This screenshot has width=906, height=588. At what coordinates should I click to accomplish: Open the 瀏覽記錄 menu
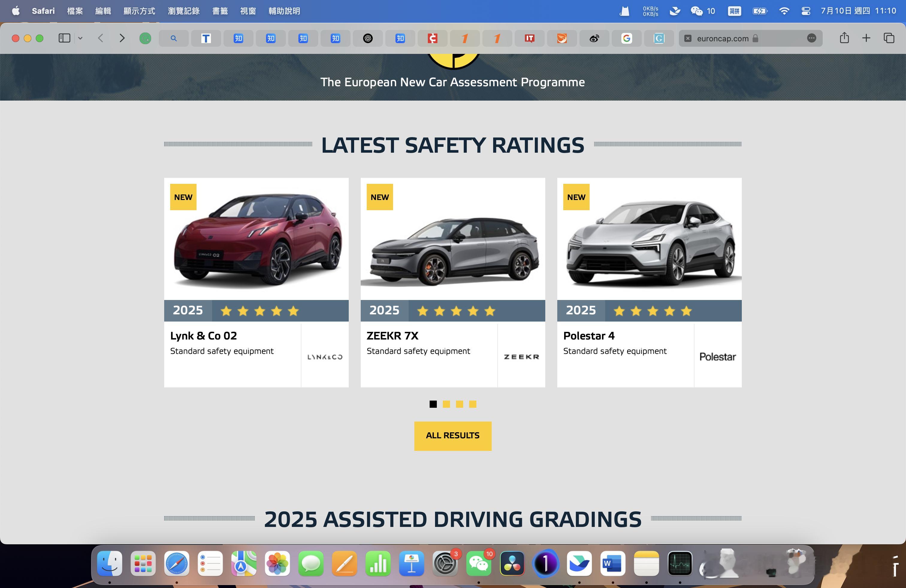(x=183, y=11)
